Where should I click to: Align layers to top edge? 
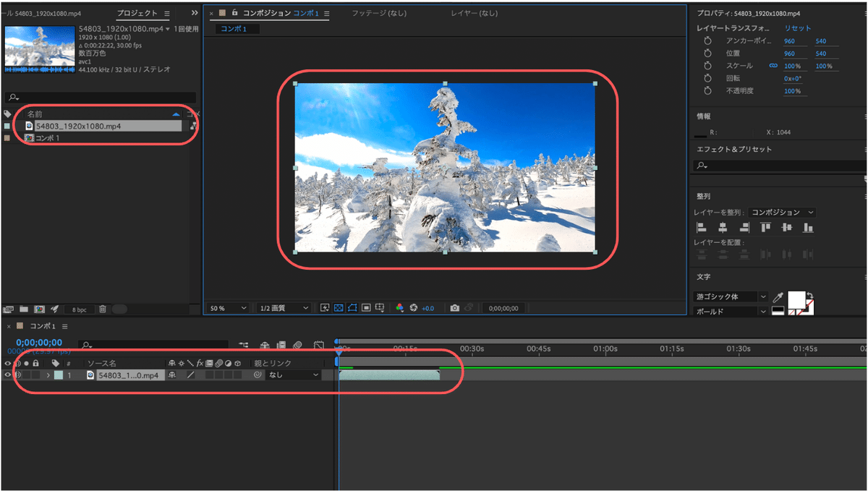point(765,227)
